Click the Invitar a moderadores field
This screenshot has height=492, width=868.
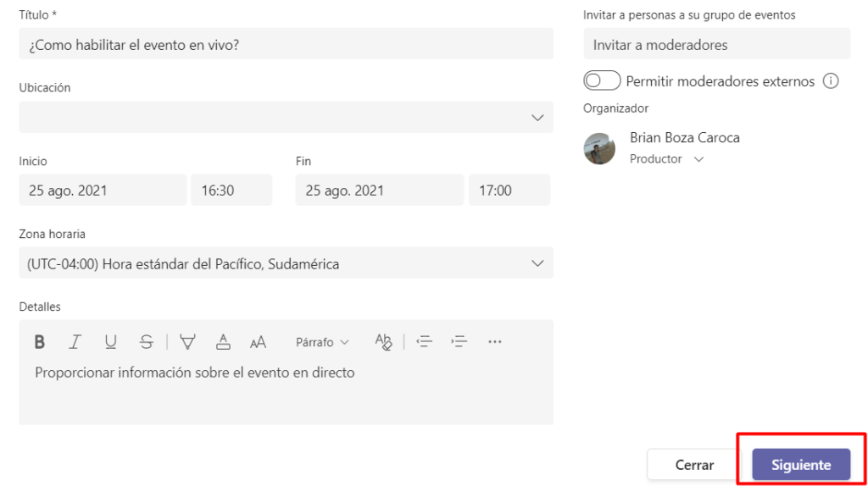click(x=716, y=44)
